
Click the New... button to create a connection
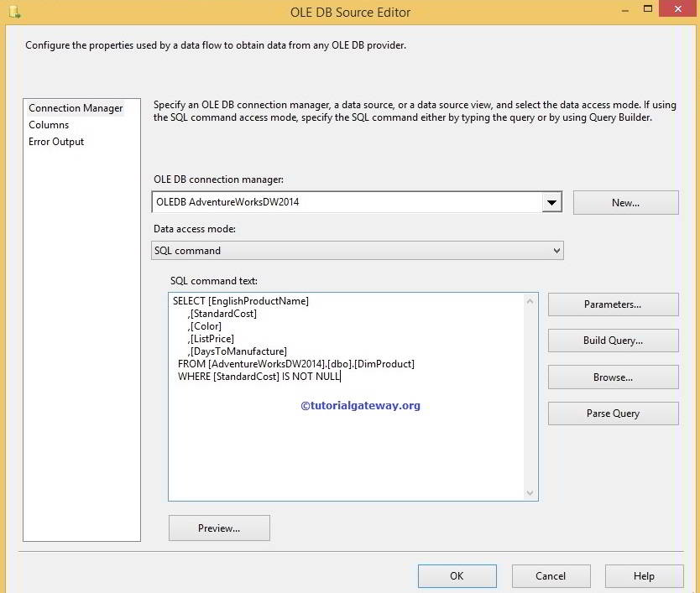(625, 201)
